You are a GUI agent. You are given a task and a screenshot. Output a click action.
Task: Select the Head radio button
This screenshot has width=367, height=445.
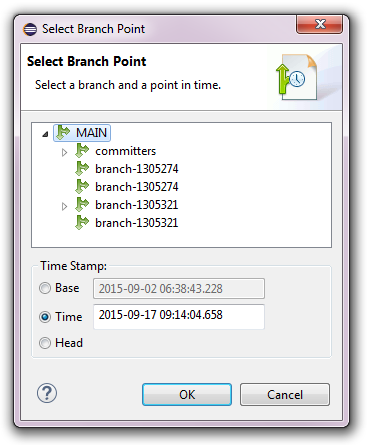(45, 343)
